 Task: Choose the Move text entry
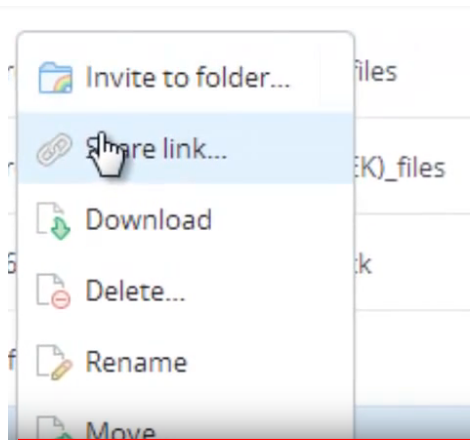(120, 430)
